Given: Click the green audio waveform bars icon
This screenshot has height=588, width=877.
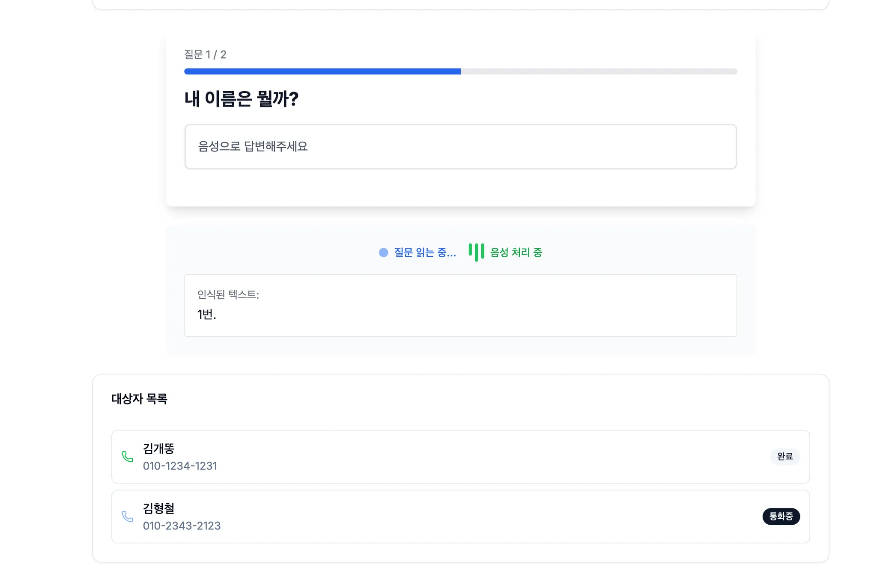Looking at the screenshot, I should point(476,252).
